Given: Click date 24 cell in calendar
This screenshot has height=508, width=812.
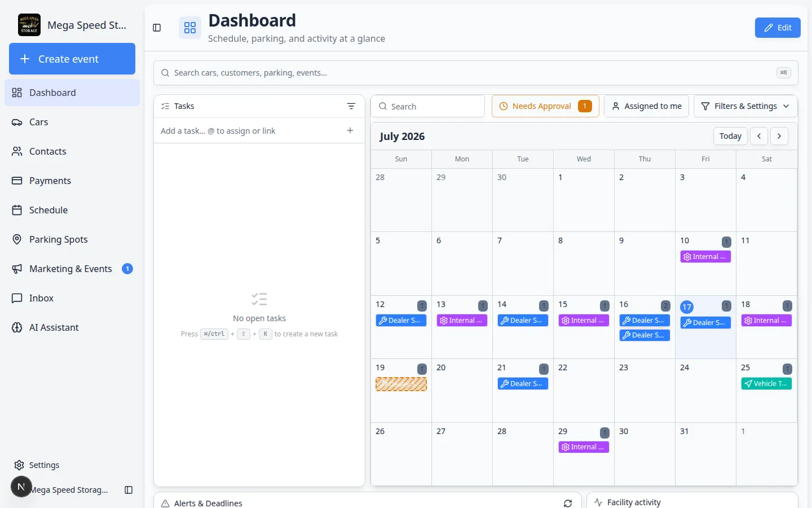Looking at the screenshot, I should tap(705, 391).
